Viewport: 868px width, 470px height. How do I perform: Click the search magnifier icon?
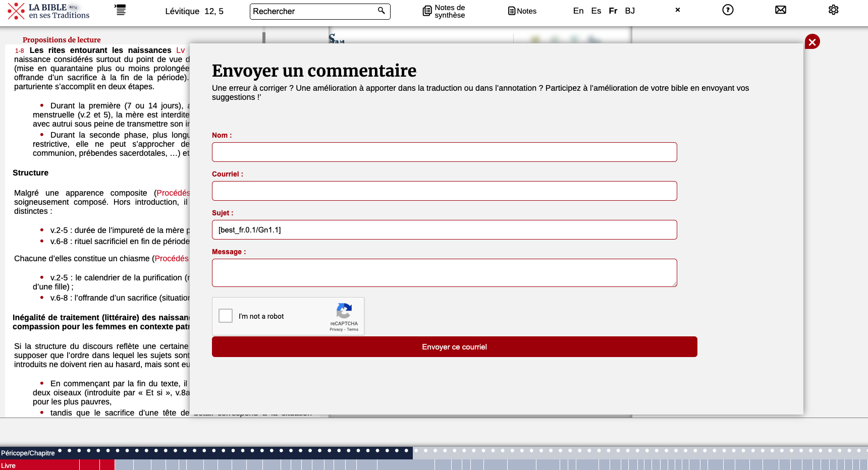(x=382, y=11)
